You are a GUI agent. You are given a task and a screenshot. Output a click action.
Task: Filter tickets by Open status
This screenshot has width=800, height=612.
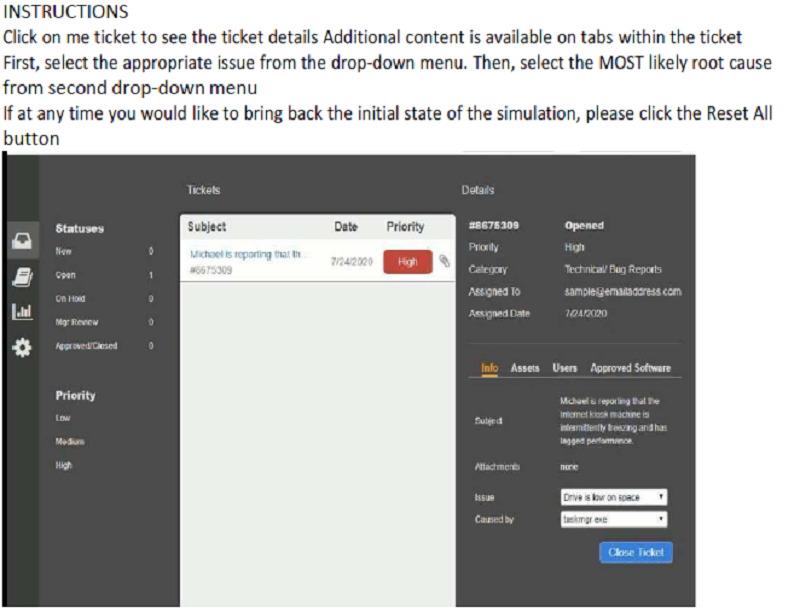pos(65,275)
